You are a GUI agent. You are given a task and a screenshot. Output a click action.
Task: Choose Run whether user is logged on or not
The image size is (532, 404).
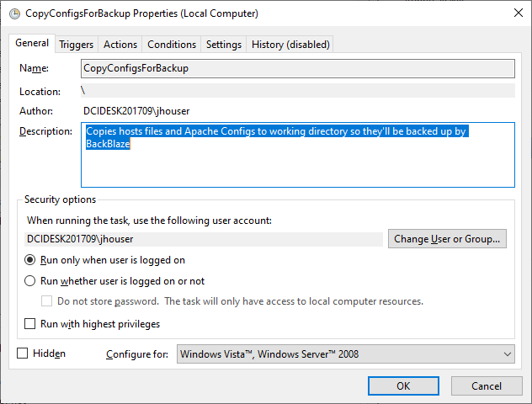[x=29, y=281]
